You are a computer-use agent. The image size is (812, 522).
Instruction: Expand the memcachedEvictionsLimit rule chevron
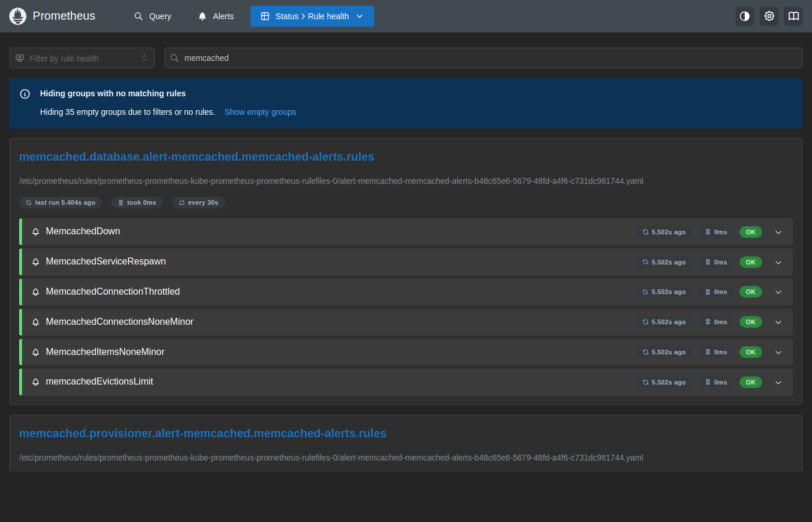click(778, 382)
